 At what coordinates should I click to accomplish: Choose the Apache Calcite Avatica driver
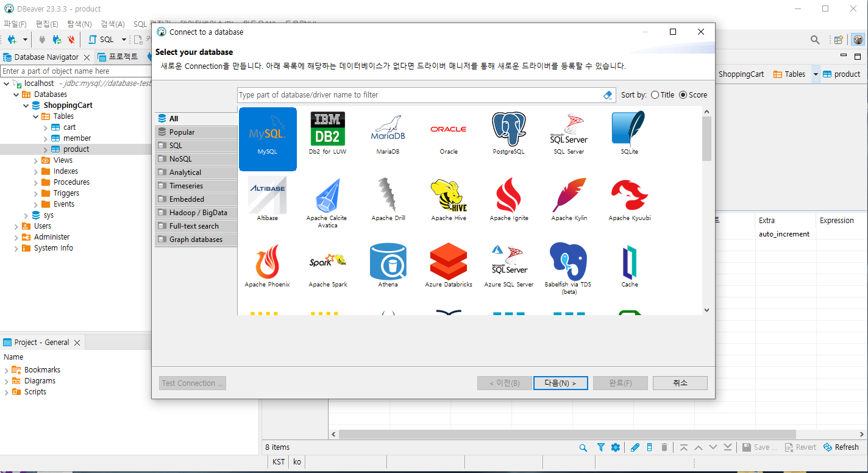click(x=327, y=203)
